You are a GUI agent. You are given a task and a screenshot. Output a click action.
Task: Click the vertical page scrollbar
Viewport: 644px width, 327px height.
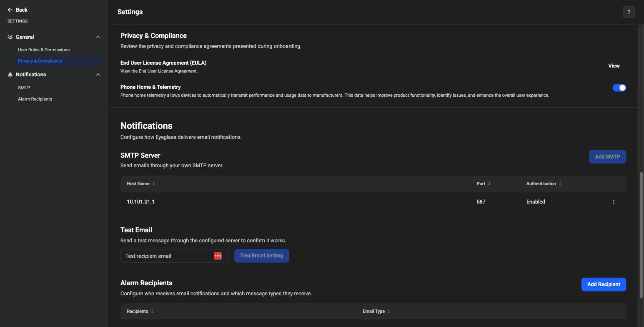point(641,235)
